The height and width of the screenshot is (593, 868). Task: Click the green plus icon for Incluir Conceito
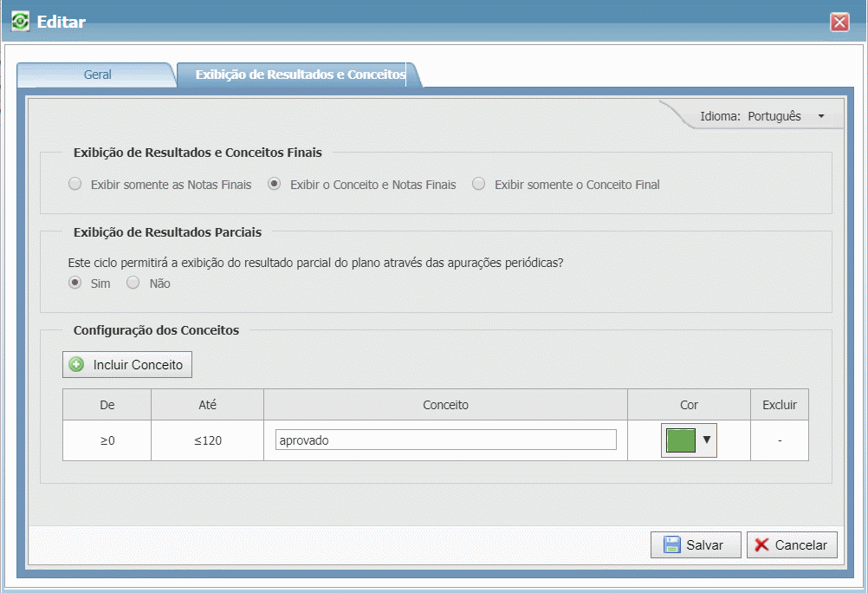(76, 365)
